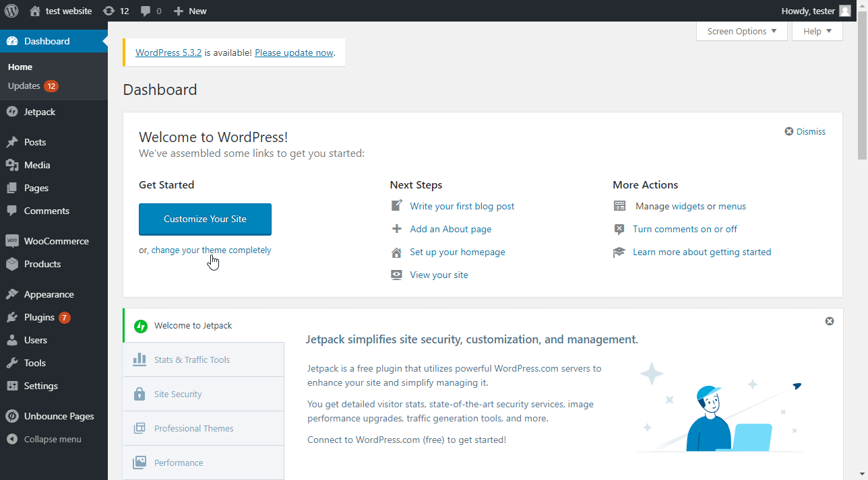Image resolution: width=868 pixels, height=480 pixels.
Task: Open the Home submenu item
Action: [20, 67]
